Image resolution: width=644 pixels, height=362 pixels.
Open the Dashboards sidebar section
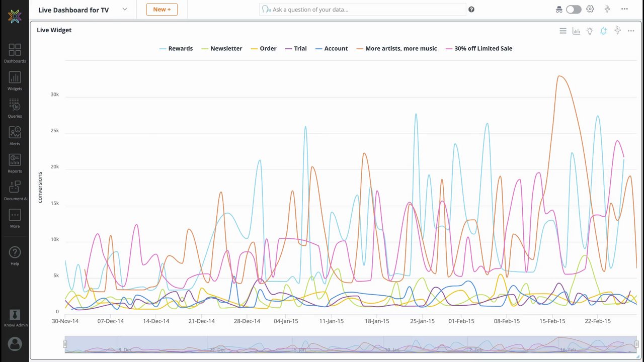(15, 53)
